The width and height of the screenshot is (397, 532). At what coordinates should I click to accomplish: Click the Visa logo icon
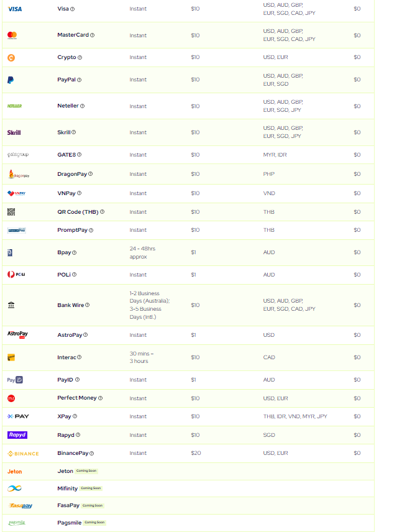click(15, 9)
